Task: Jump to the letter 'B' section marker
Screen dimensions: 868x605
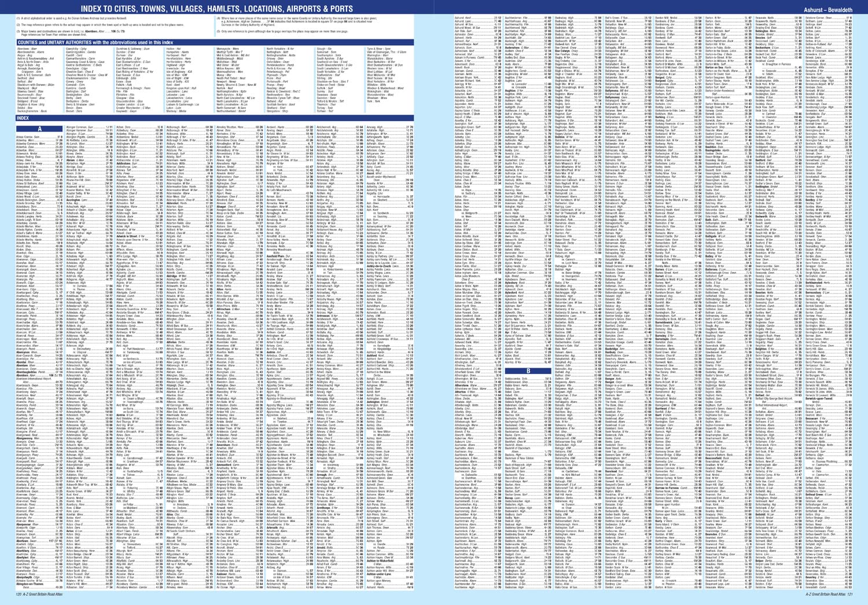Action: (528, 371)
